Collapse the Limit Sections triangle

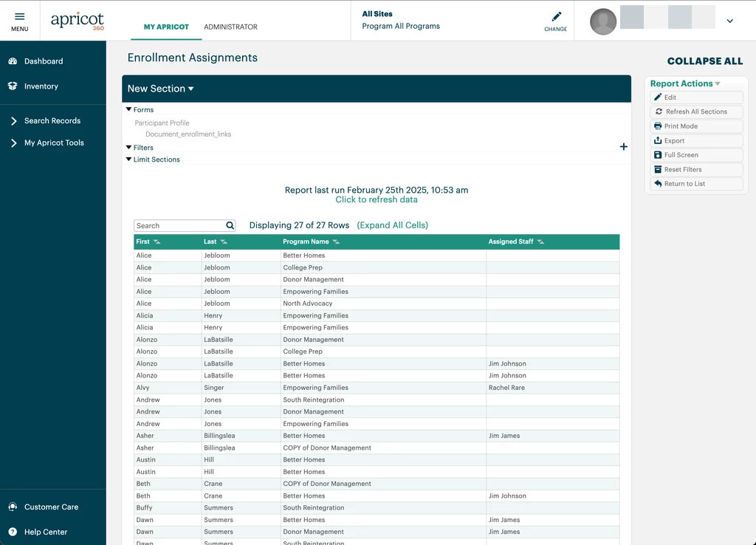(x=128, y=160)
